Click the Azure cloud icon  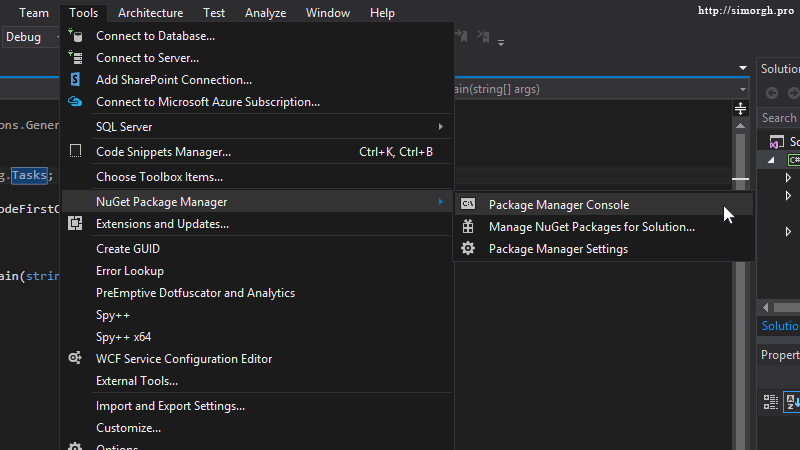(75, 102)
